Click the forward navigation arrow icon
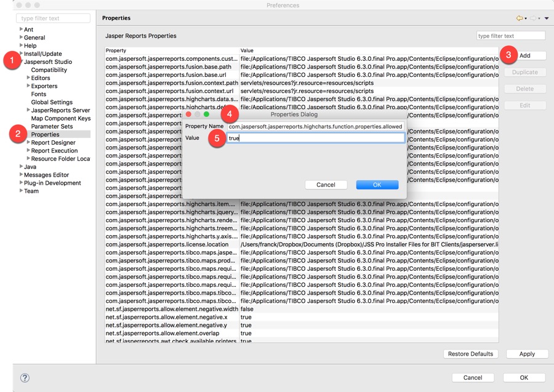The image size is (554, 392). coord(533,18)
